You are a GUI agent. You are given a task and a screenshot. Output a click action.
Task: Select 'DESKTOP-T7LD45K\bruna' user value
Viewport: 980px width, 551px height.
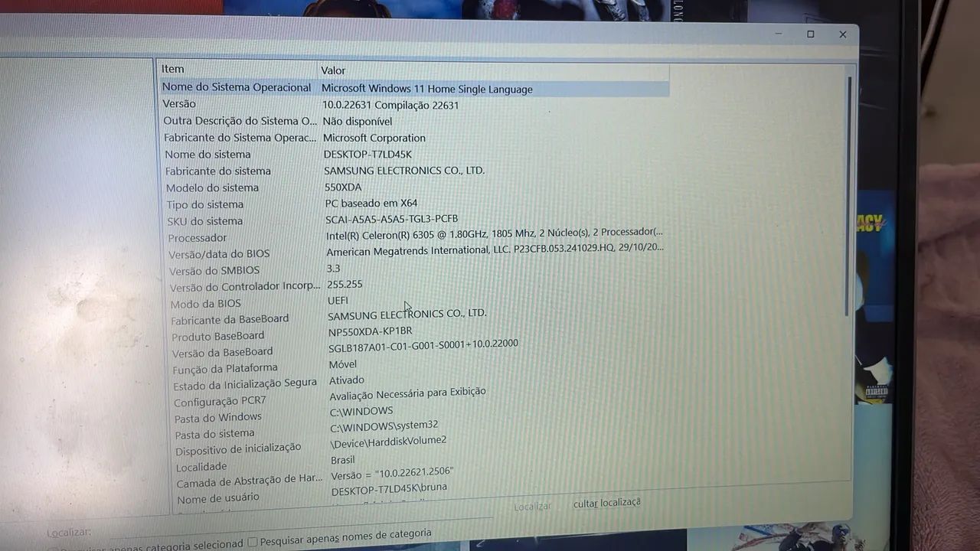390,489
